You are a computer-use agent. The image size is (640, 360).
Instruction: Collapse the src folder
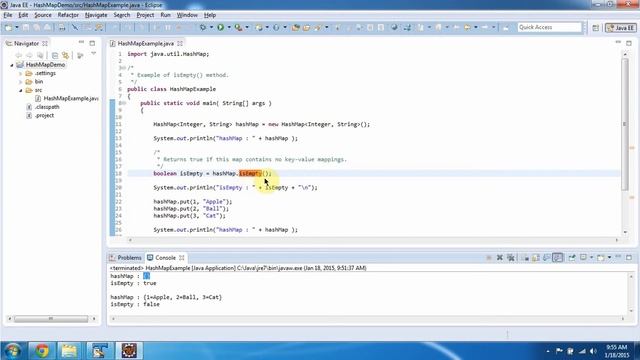pyautogui.click(x=20, y=90)
